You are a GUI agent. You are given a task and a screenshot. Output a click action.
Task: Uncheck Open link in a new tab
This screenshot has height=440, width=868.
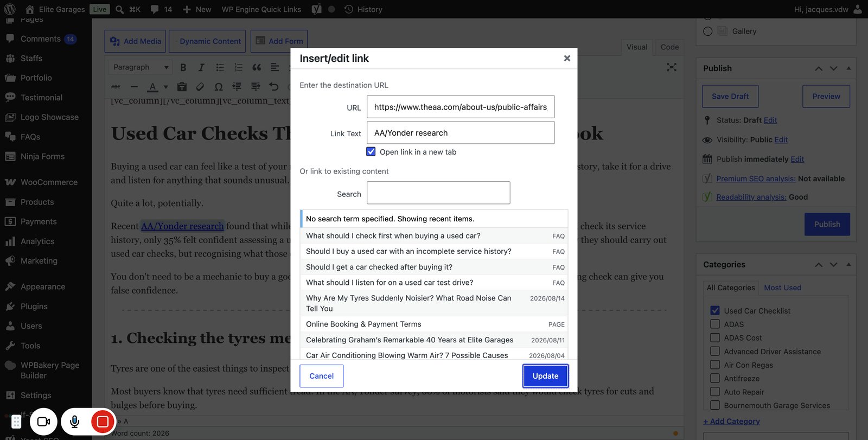point(371,152)
